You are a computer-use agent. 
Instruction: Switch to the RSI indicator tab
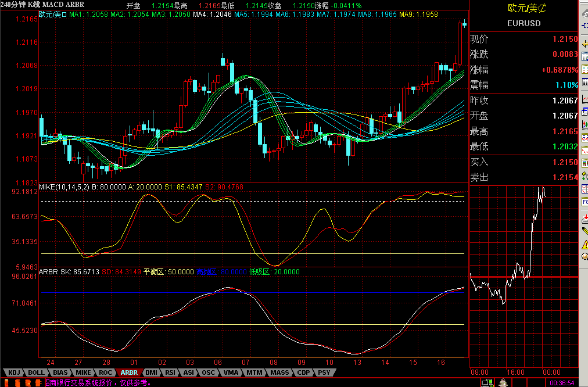[x=170, y=372]
